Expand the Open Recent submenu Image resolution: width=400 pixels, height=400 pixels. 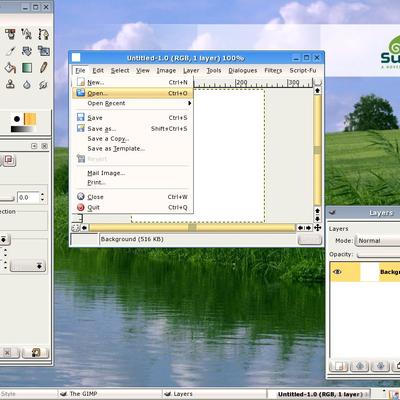click(x=132, y=103)
